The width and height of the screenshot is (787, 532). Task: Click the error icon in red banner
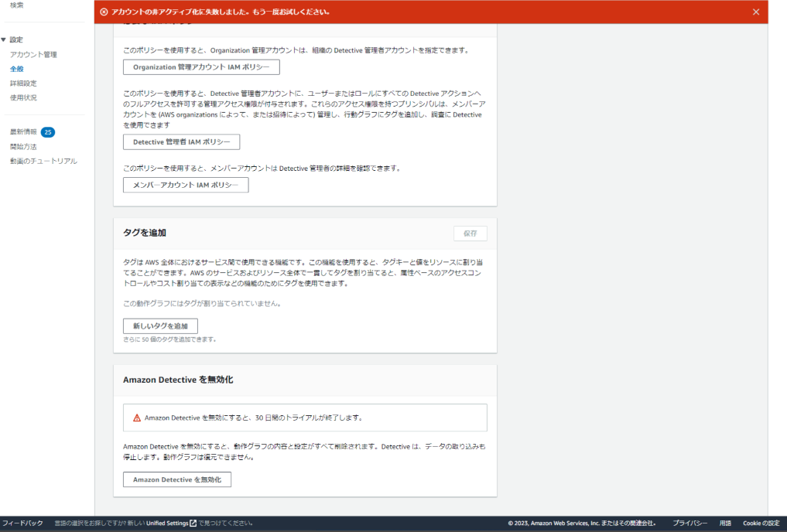click(104, 12)
